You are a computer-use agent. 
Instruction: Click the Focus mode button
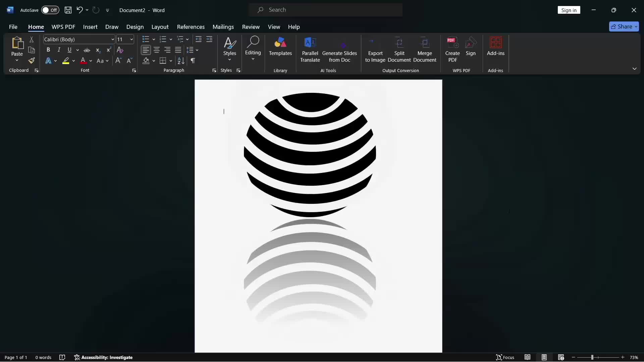point(505,357)
